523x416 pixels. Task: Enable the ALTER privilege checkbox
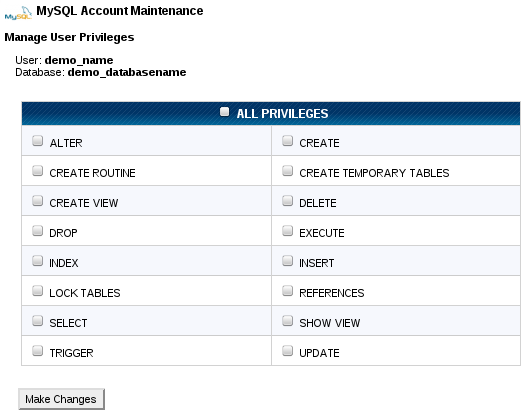pos(38,141)
